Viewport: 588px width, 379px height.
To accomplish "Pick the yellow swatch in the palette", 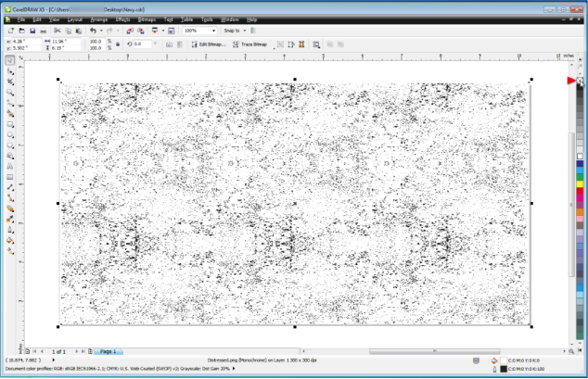I will [580, 184].
